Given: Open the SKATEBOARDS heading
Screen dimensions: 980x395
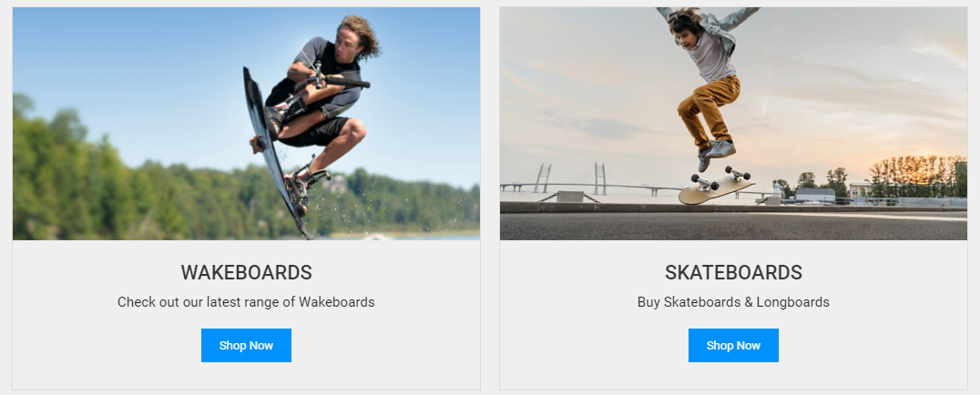Looking at the screenshot, I should pyautogui.click(x=733, y=272).
